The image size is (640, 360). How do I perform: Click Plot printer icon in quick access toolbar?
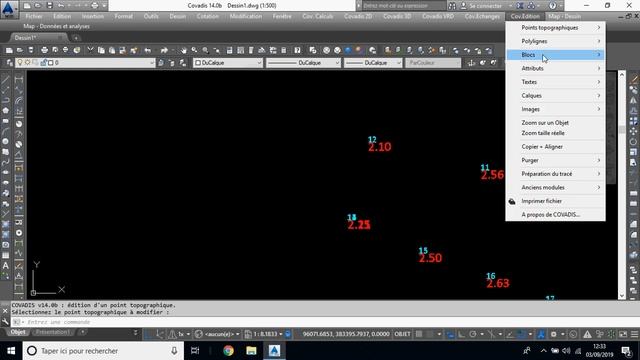click(95, 6)
